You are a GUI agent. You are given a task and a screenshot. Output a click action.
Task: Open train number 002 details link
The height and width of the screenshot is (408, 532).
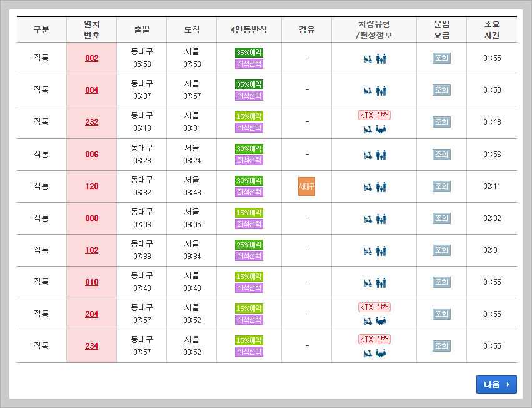(x=91, y=58)
